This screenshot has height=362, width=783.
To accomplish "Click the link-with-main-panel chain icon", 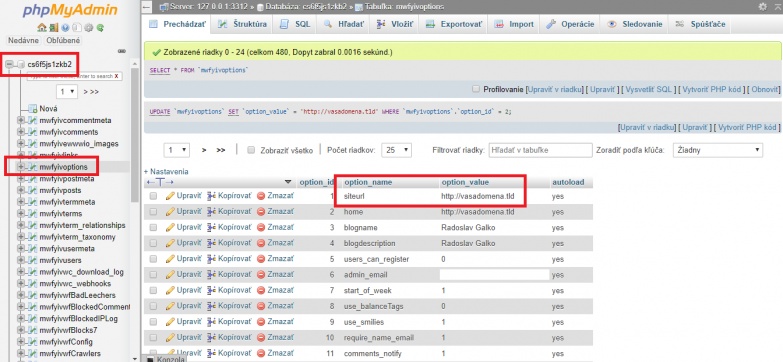I will coord(121,51).
